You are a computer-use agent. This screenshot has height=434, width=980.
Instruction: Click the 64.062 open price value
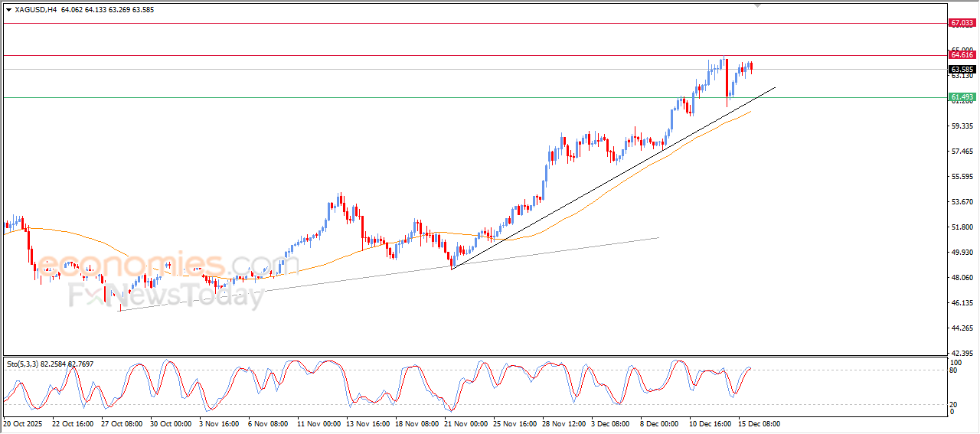pos(72,10)
